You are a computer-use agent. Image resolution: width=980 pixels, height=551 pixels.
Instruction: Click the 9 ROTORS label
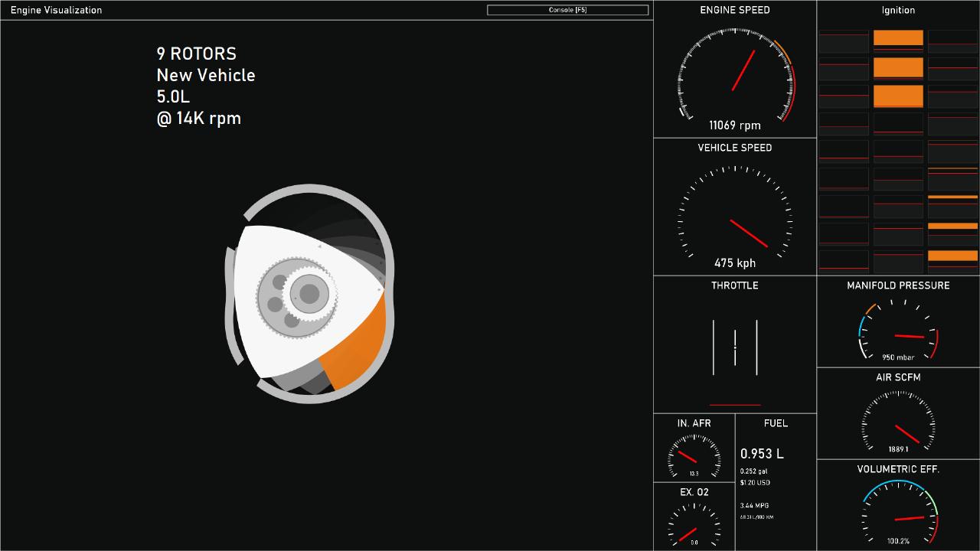pos(197,54)
